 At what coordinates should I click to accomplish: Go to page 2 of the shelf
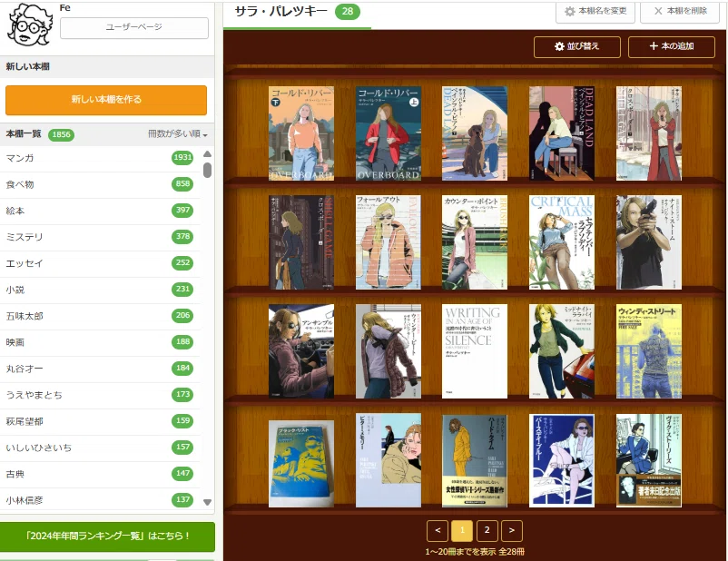click(x=487, y=531)
